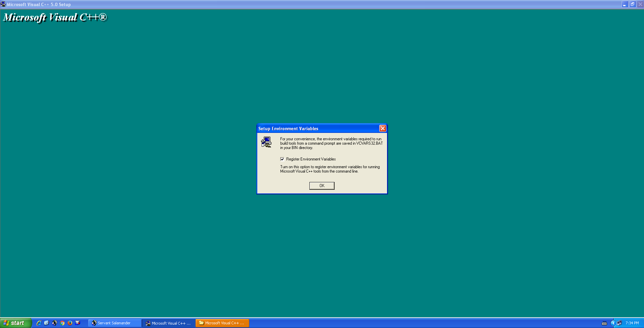644x328 pixels.
Task: Click the setup computer icon in dialog
Action: click(266, 142)
